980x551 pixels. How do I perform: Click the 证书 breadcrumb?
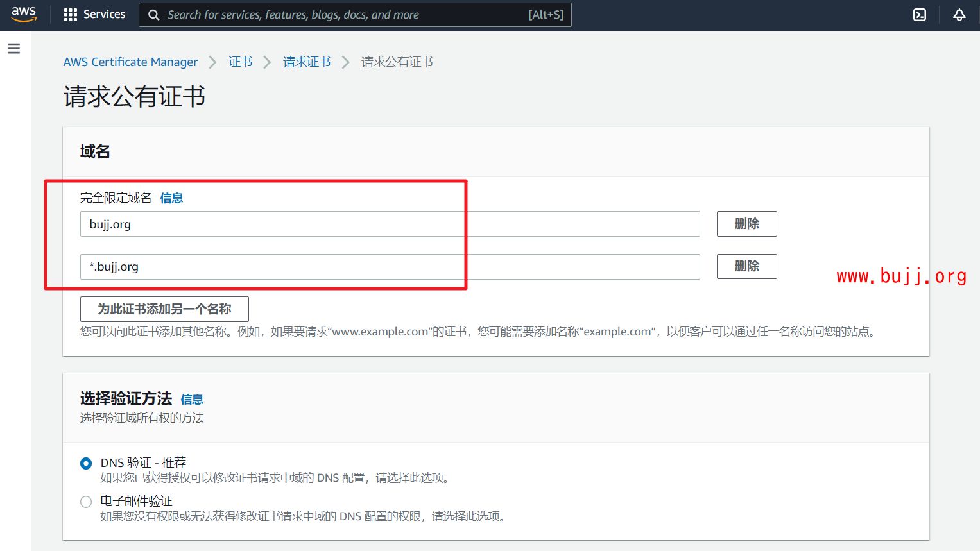click(x=240, y=62)
